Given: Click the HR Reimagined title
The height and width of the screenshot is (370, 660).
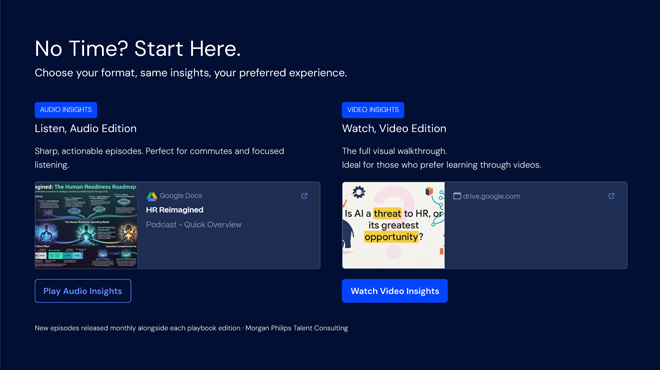Looking at the screenshot, I should tap(175, 210).
